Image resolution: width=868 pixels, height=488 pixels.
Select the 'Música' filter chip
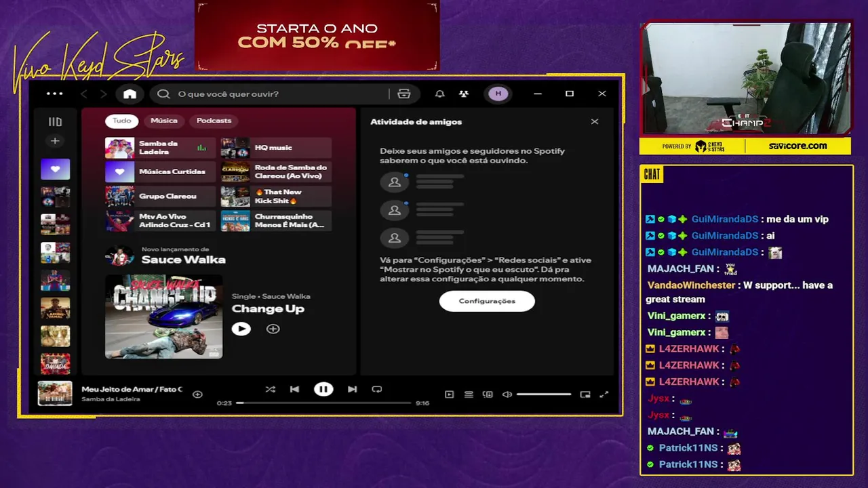pos(164,121)
